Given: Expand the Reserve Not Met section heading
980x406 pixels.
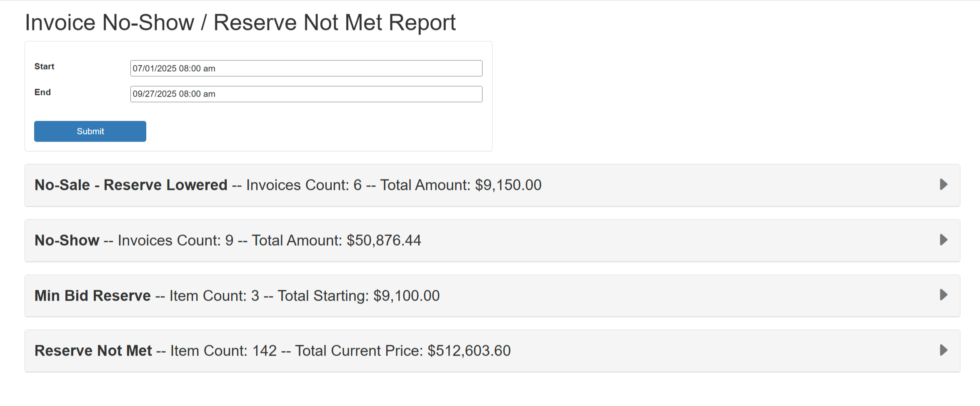Looking at the screenshot, I should pyautogui.click(x=93, y=351).
